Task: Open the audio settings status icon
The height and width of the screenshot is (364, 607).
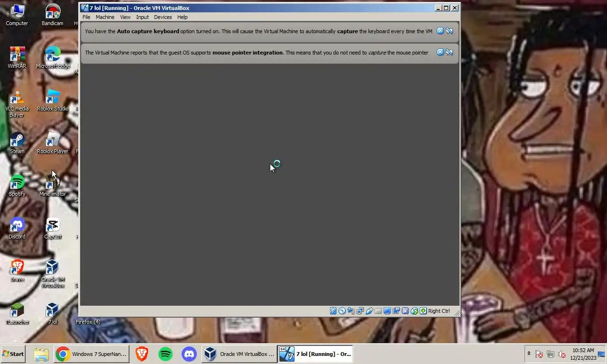Action: [351, 311]
